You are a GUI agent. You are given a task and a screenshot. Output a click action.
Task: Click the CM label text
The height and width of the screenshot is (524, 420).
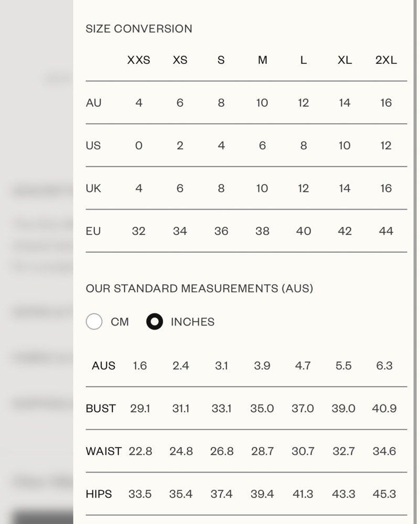click(x=120, y=322)
